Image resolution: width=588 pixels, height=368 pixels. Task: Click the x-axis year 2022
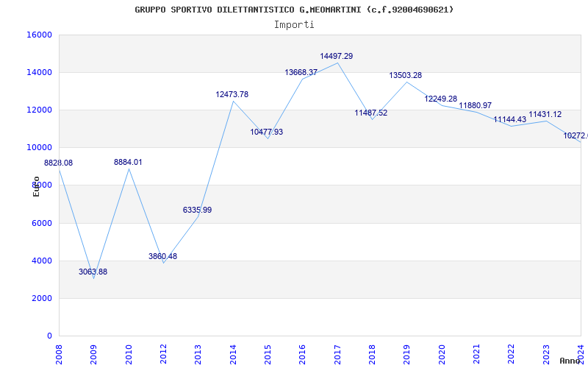point(511,355)
